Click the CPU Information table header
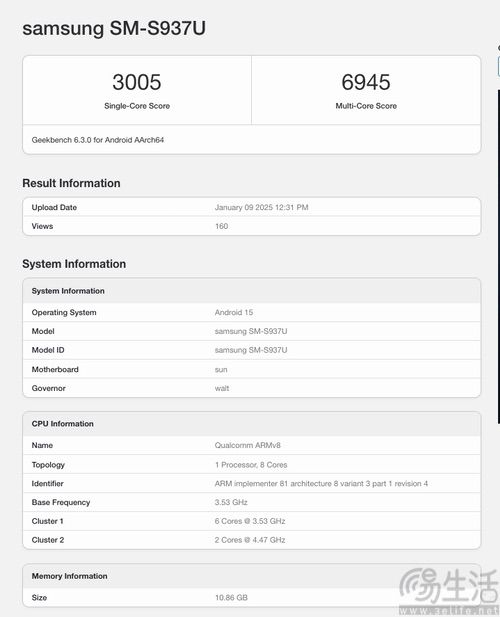This screenshot has height=617, width=500. [252, 424]
